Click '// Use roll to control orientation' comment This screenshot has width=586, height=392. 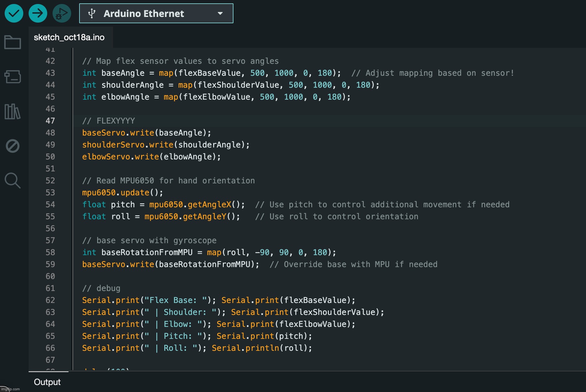[337, 217]
